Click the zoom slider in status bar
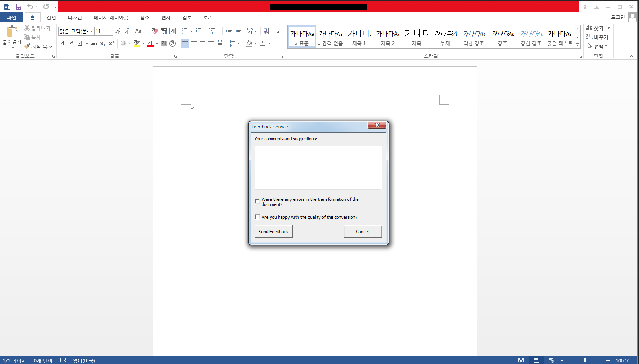 click(584, 360)
